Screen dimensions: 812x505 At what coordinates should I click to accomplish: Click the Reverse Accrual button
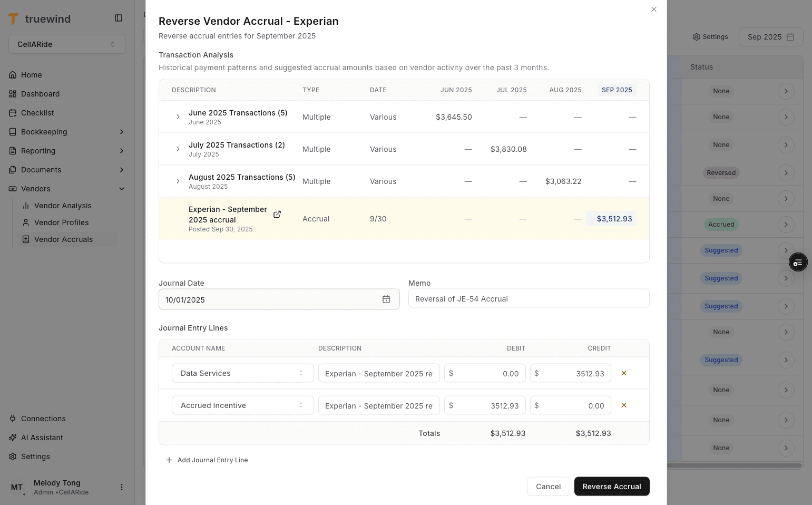tap(612, 487)
